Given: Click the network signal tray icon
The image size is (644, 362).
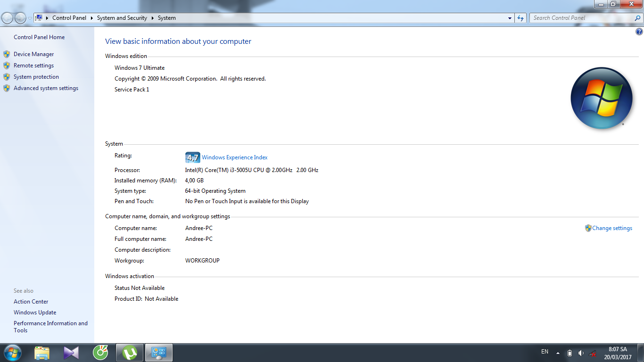Looking at the screenshot, I should click(x=592, y=353).
